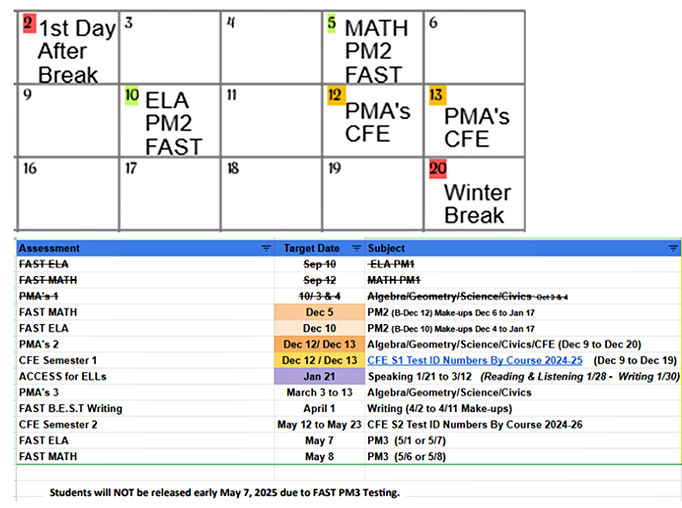682x508 pixels.
Task: Select the orange Dec 5 target date cell
Action: click(x=319, y=312)
